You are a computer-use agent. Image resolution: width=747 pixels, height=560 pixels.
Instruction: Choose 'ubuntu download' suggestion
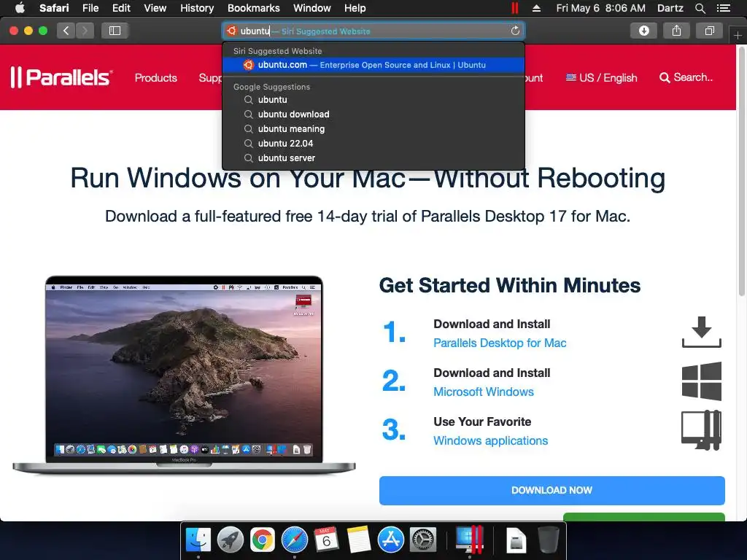(x=373, y=114)
